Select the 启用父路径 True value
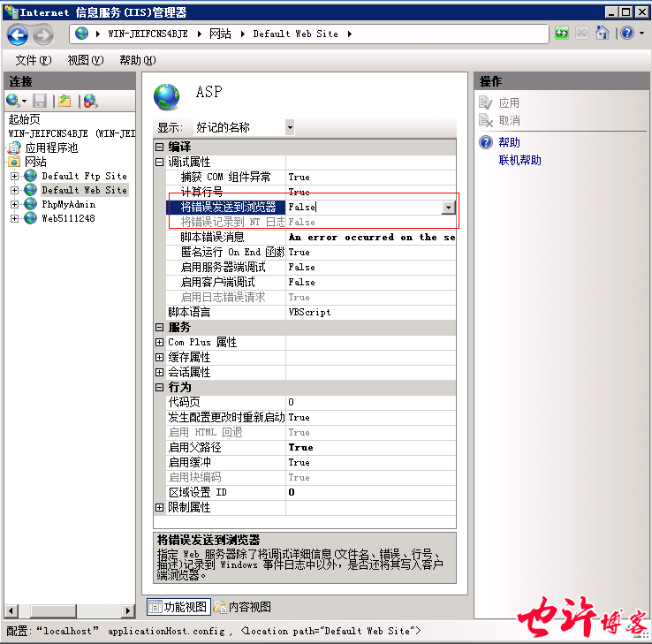Viewport: 652px width, 644px height. (x=372, y=447)
